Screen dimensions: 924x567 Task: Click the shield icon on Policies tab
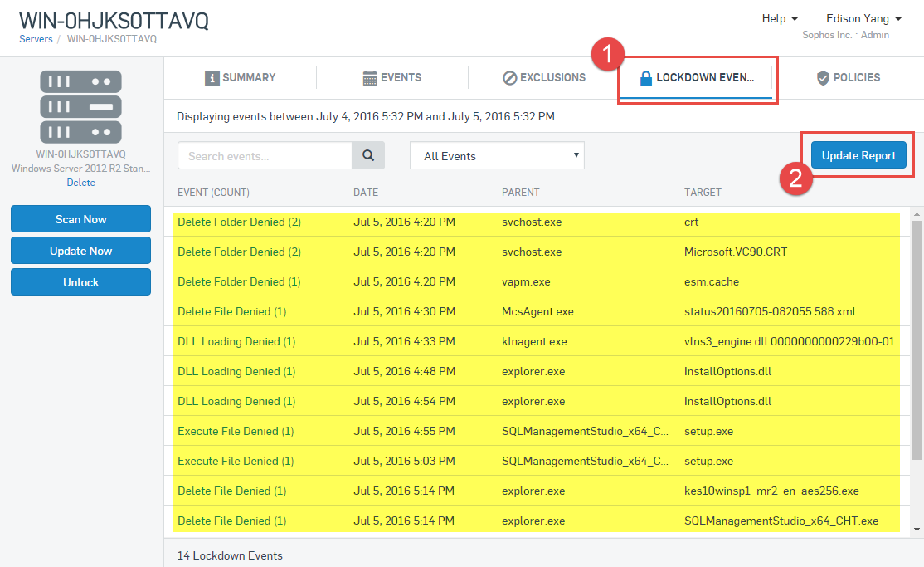(823, 78)
